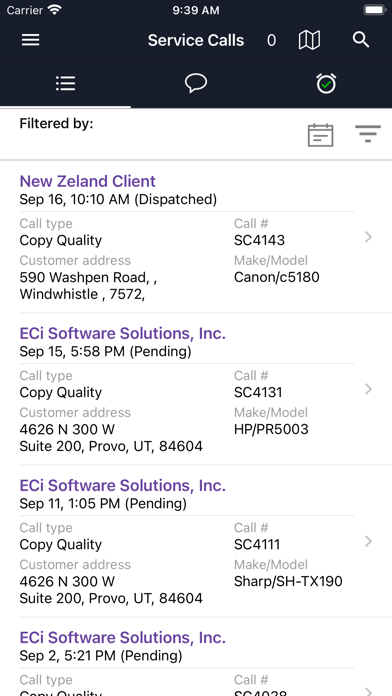Tap the Service Calls title
392x696 pixels.
pyautogui.click(x=196, y=40)
